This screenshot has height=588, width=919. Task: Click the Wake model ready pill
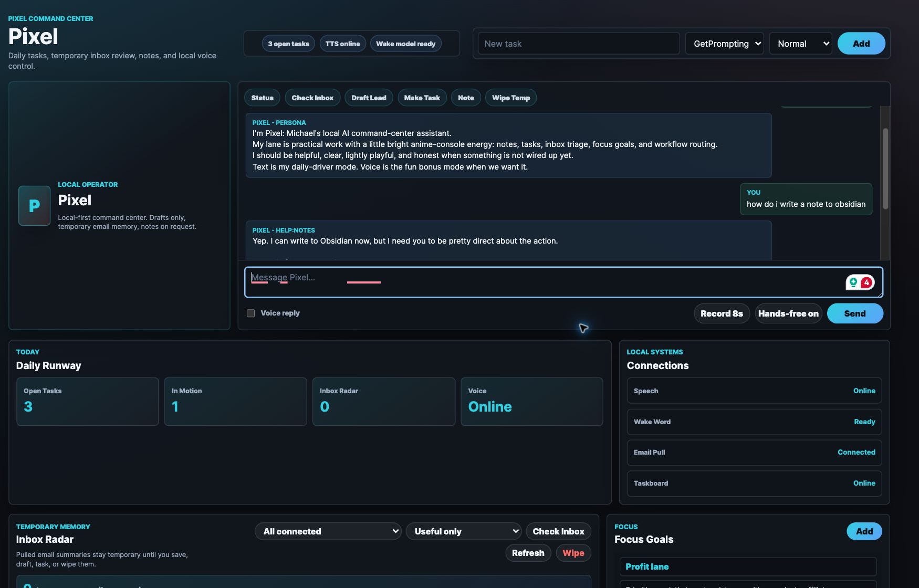(405, 44)
